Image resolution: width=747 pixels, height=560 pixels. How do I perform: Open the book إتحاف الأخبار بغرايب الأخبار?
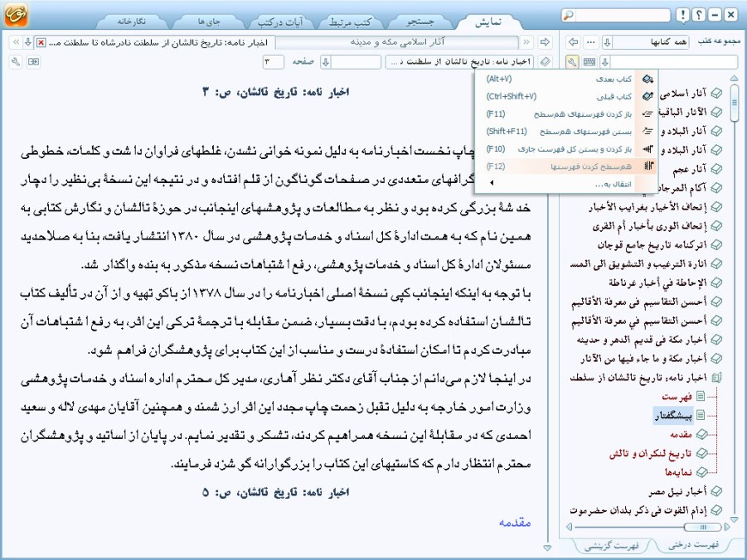coord(648,207)
